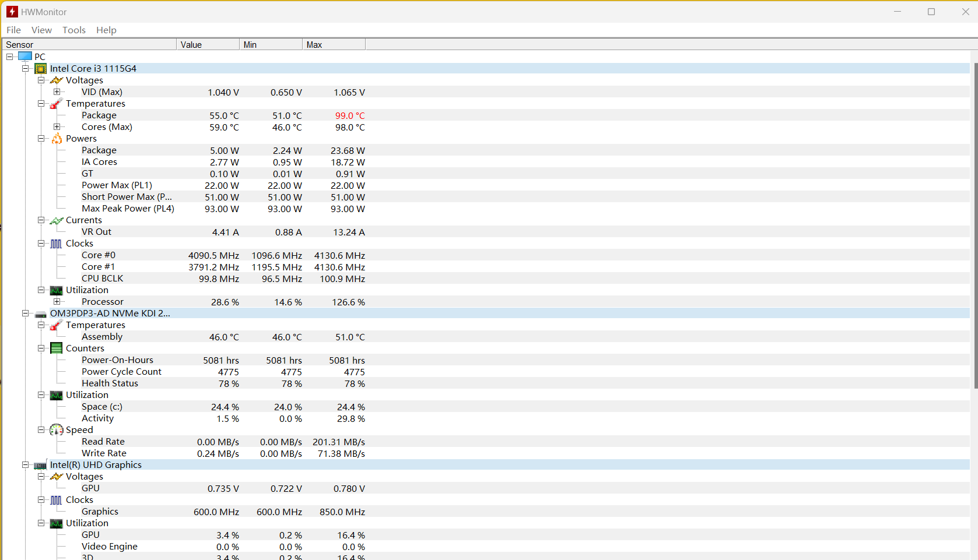Click the CPU Utilization monitor icon
978x560 pixels.
point(57,290)
